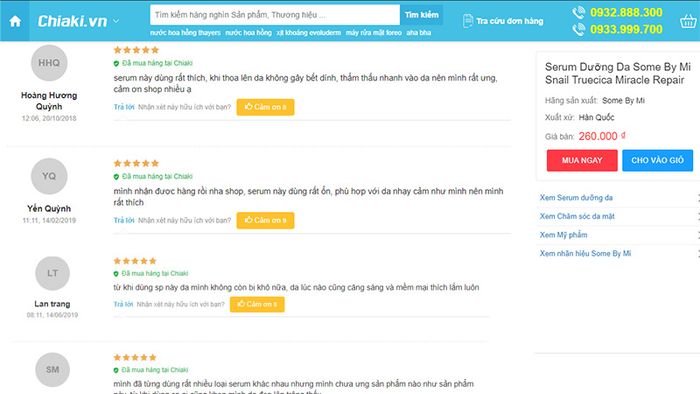Open the standalone nước hoa hồng suggestion

click(x=249, y=33)
